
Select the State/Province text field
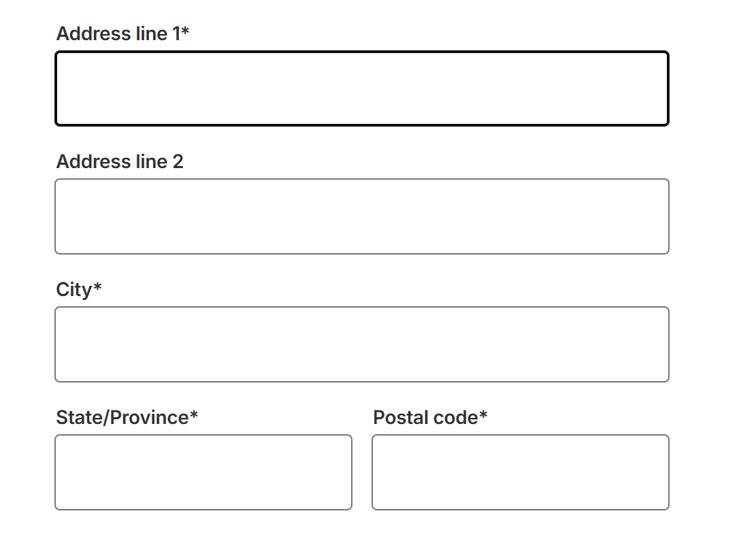point(203,472)
